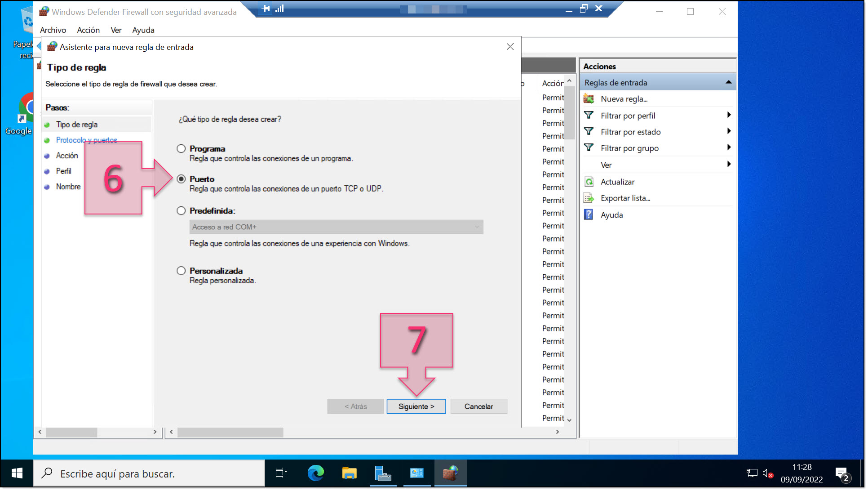Expand the Filtrar por perfil submenu arrow
The image size is (868, 491).
coord(729,115)
